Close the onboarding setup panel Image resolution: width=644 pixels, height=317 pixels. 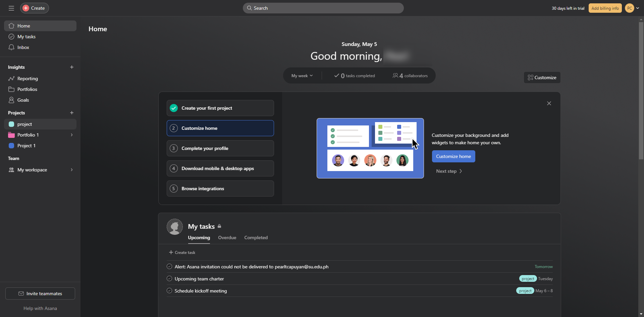549,103
